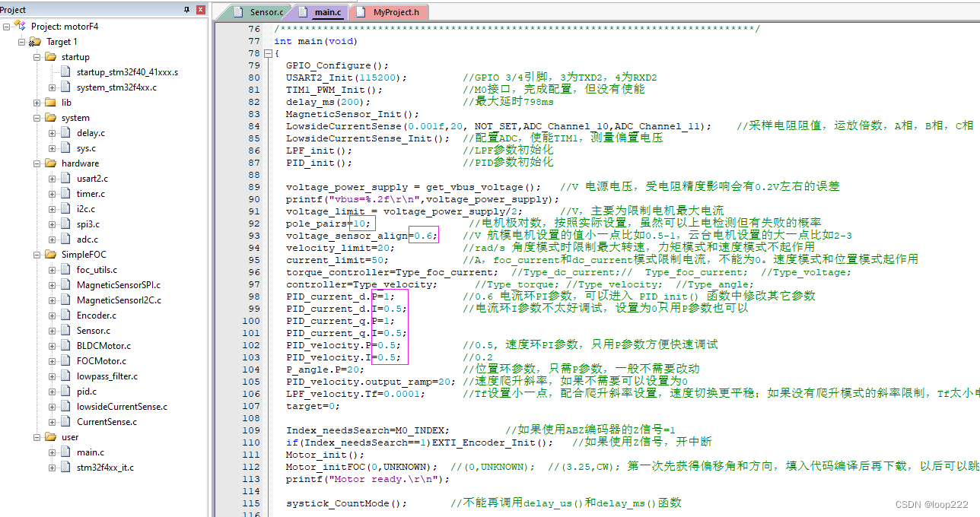The width and height of the screenshot is (980, 517).
Task: Click the sys.c file icon
Action: [66, 148]
